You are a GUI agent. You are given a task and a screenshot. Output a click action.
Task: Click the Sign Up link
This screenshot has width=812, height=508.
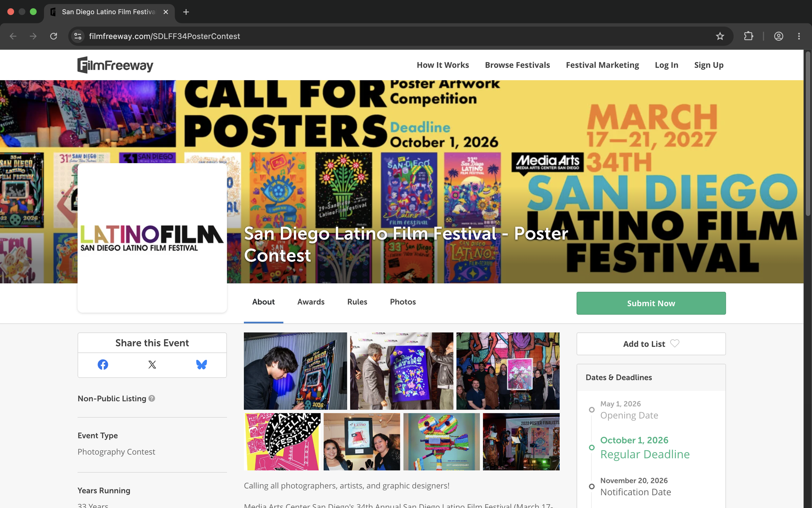click(709, 65)
